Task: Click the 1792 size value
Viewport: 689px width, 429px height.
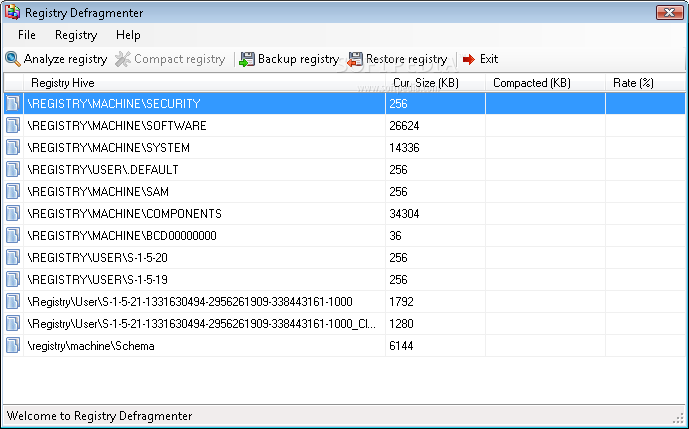Action: [x=401, y=302]
